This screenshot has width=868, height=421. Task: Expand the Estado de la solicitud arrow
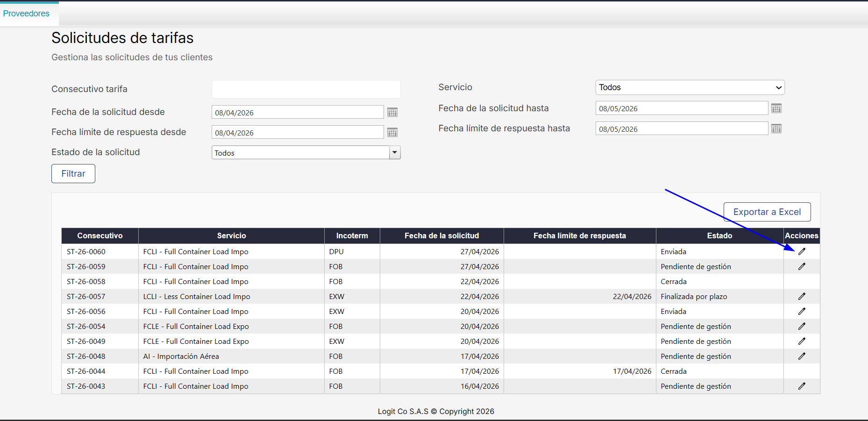(395, 152)
